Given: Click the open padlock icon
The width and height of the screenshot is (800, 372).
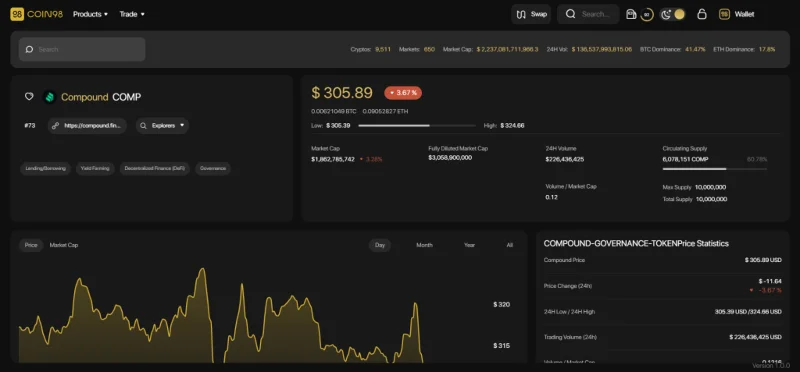Looking at the screenshot, I should coord(702,14).
